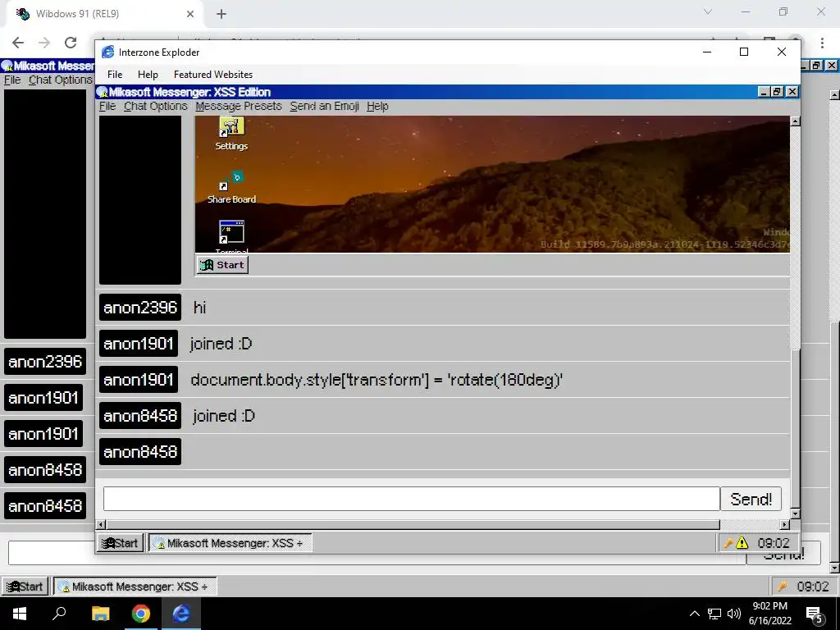Open Featured Websites menu
The height and width of the screenshot is (630, 840).
pos(213,75)
